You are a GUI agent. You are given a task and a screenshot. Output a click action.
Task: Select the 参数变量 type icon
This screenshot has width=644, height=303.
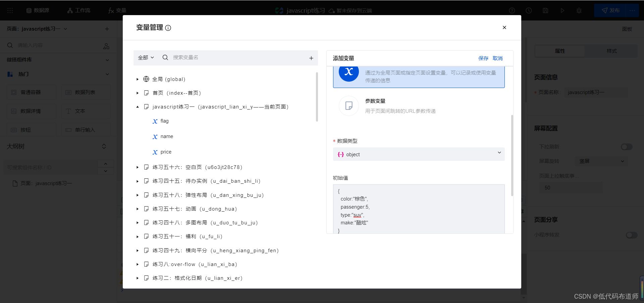click(x=349, y=106)
